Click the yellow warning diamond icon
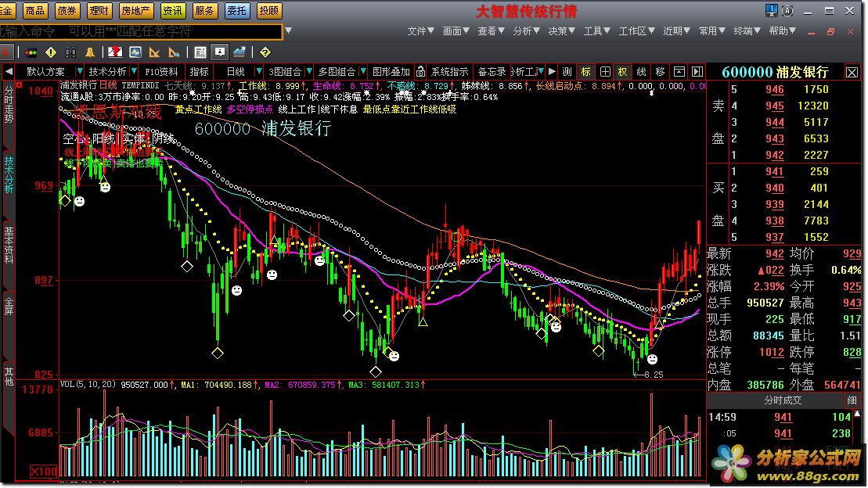The image size is (868, 488). coord(51,52)
